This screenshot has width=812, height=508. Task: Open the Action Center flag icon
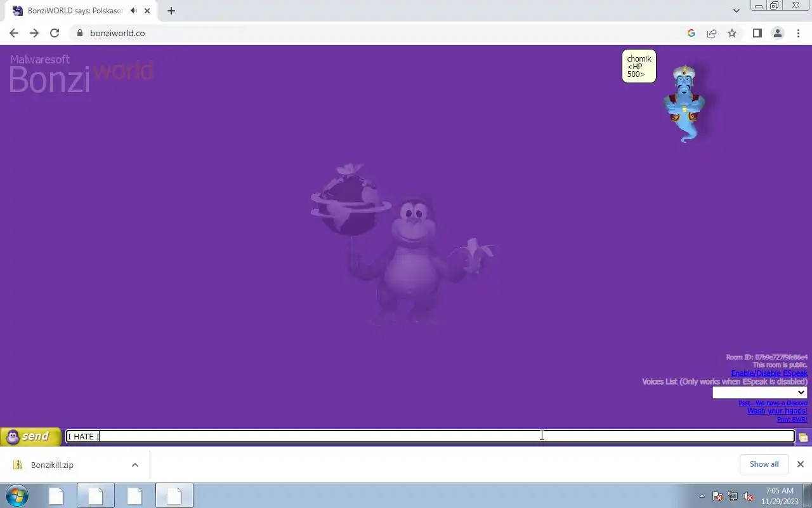click(717, 496)
